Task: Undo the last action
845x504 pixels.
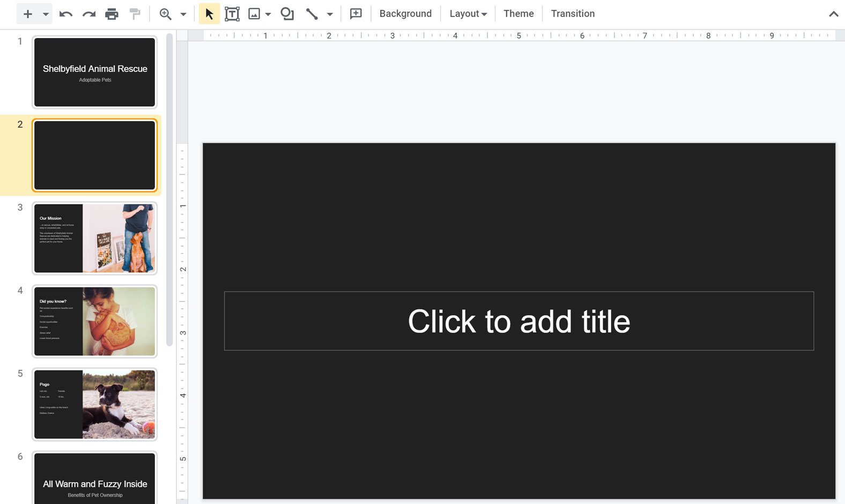Action: [x=66, y=14]
